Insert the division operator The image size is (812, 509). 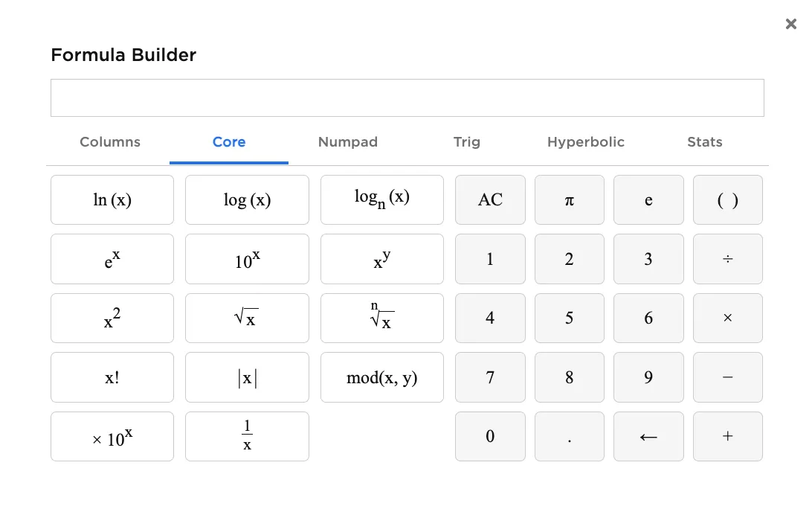[x=727, y=259]
